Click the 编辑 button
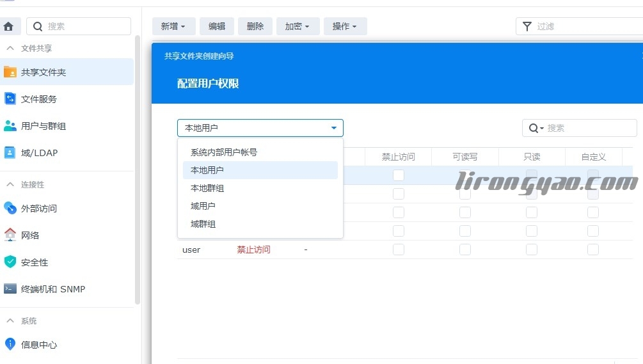643x364 pixels. coord(216,26)
